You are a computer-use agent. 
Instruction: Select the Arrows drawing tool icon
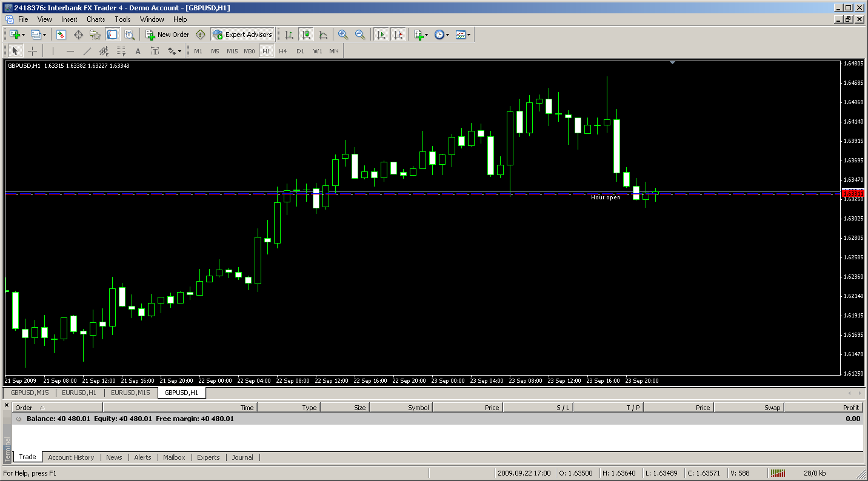click(172, 51)
